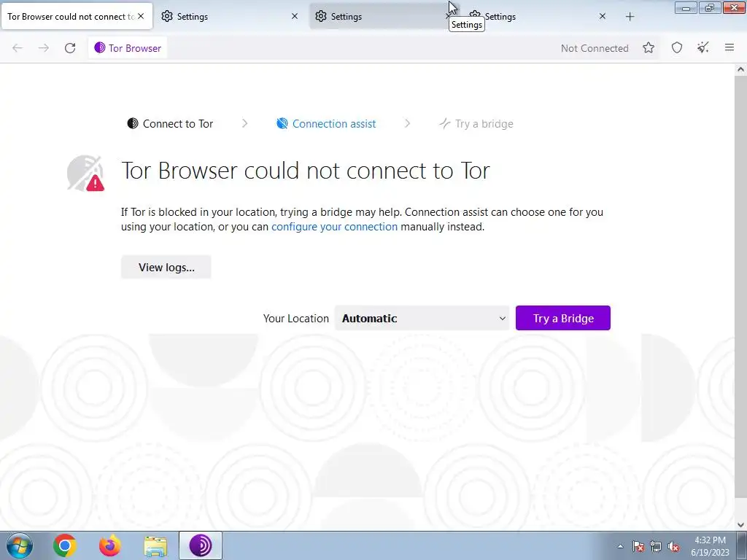Go forward with the forward arrow
The width and height of the screenshot is (747, 560).
click(44, 48)
